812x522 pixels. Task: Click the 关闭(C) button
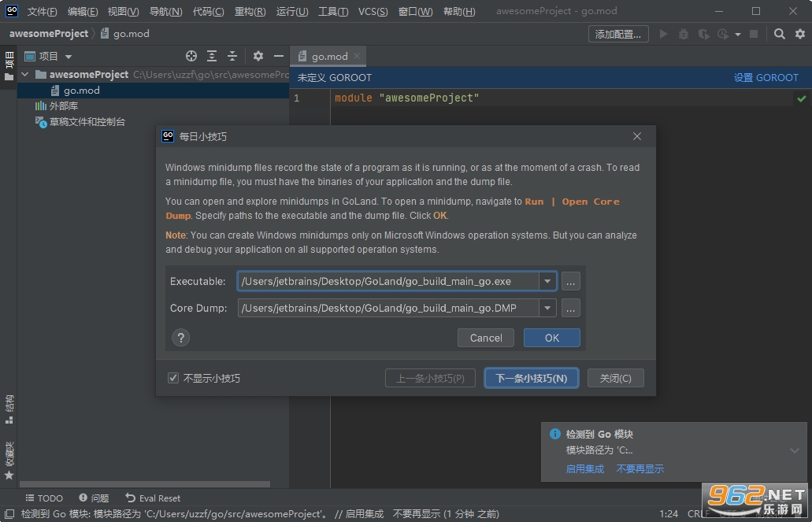coord(616,378)
